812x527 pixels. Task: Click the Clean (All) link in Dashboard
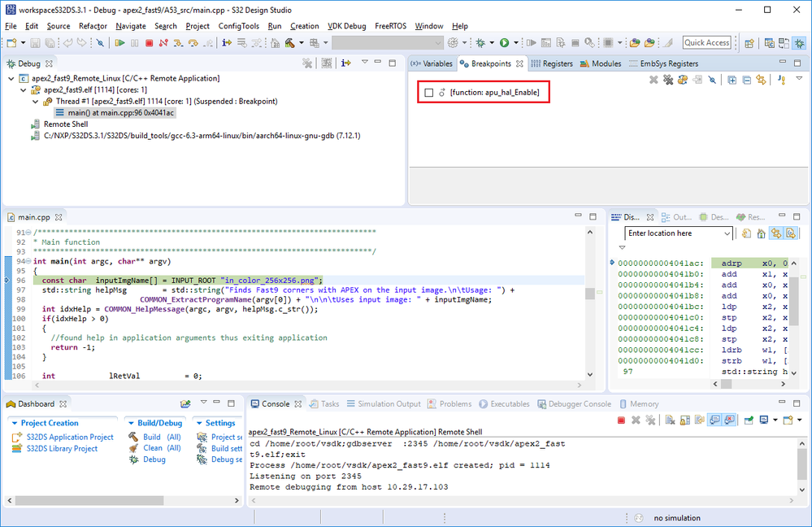click(x=162, y=448)
